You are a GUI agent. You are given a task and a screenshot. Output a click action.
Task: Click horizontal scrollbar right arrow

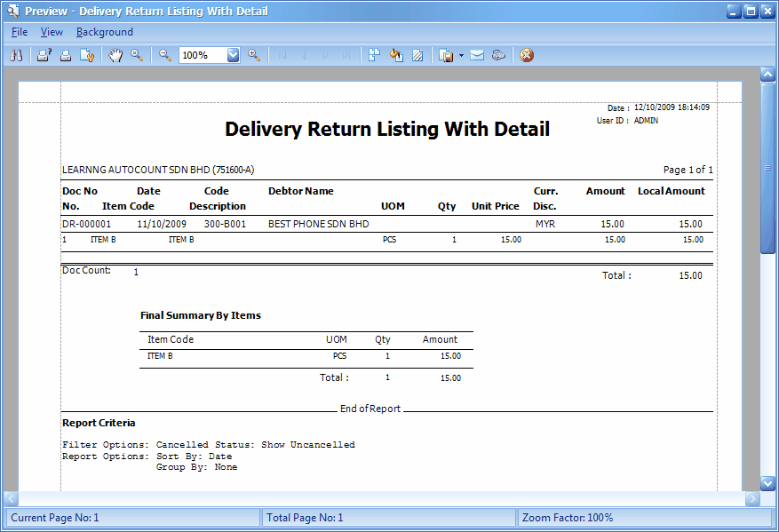point(752,498)
